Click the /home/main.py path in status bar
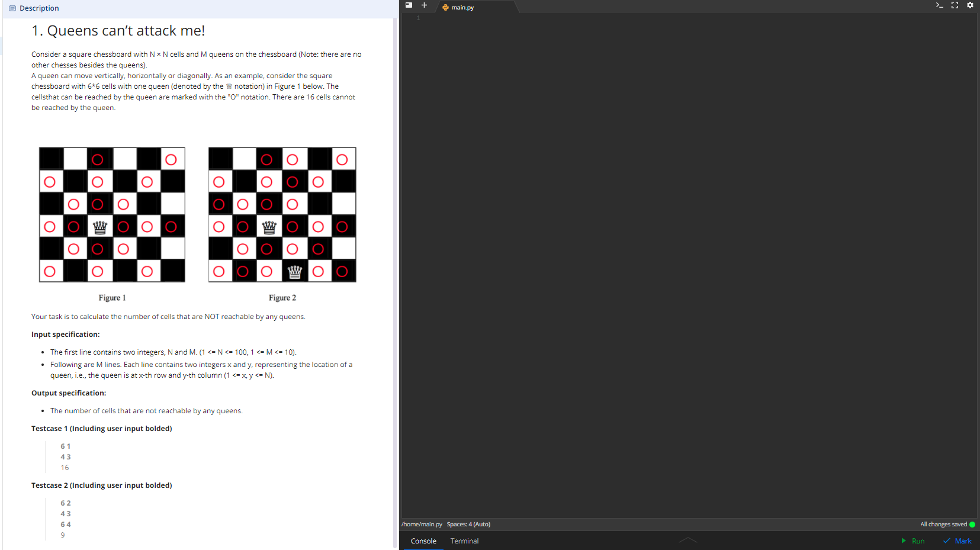This screenshot has height=550, width=980. pos(422,525)
